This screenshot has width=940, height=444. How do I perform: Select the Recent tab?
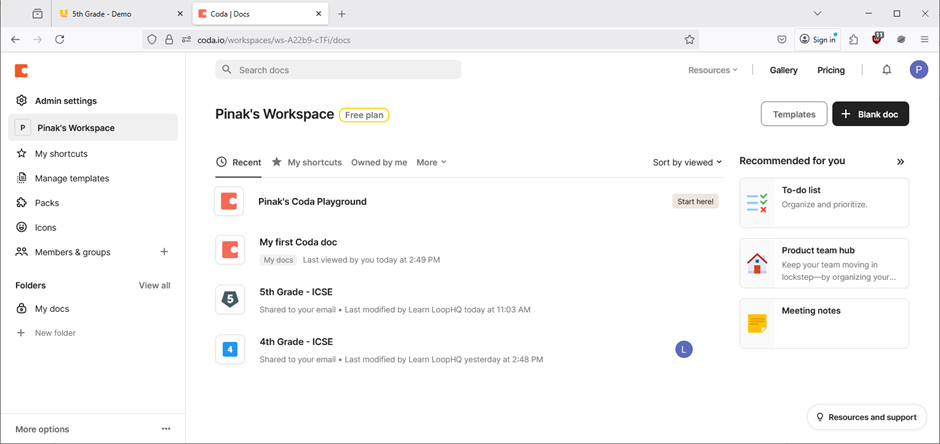239,162
